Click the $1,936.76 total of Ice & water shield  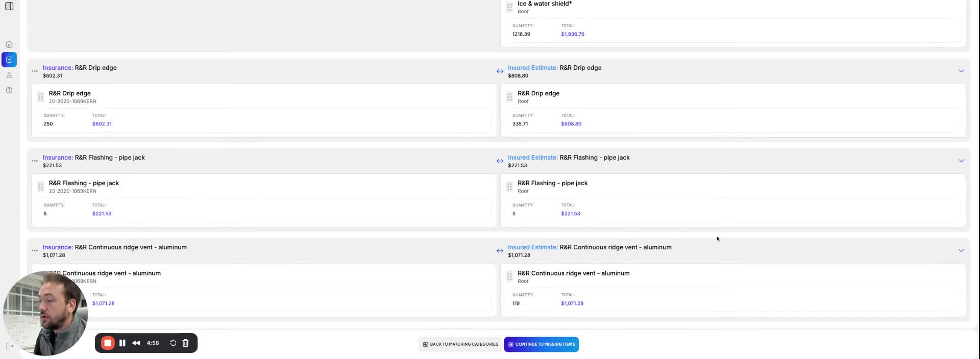(573, 34)
